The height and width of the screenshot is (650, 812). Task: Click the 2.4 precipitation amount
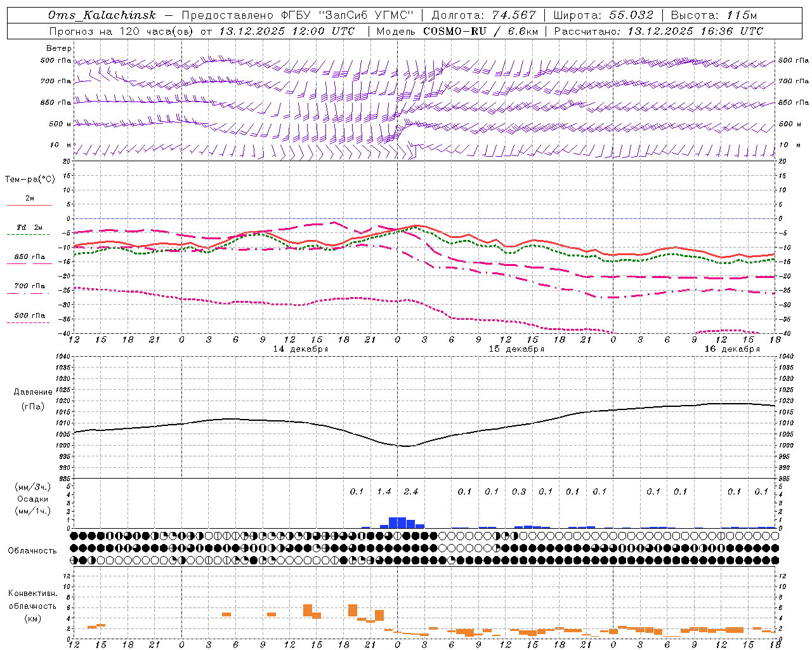click(411, 491)
